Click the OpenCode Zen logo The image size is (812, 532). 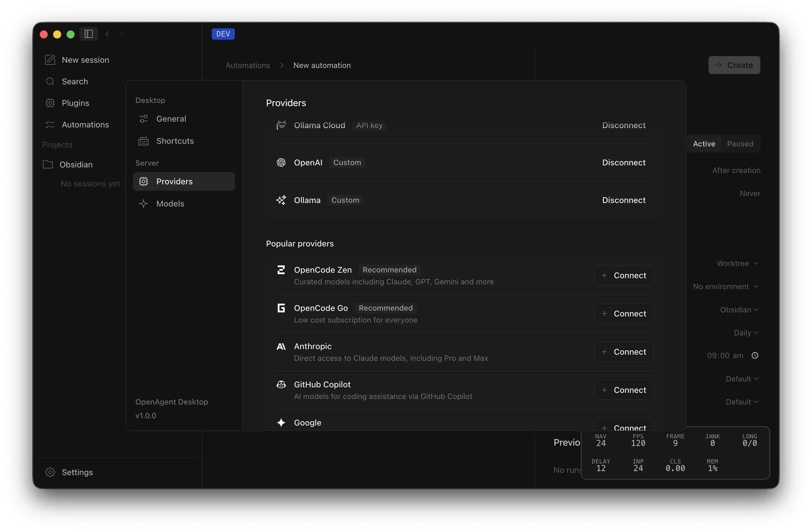281,270
